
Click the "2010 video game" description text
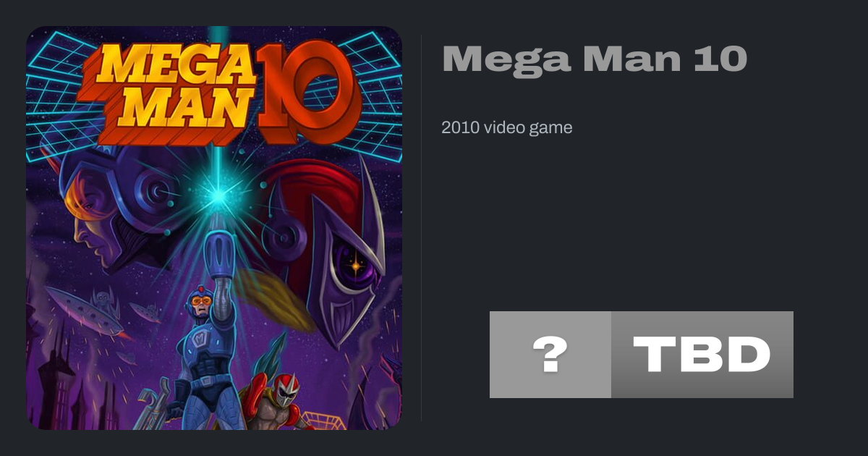pos(506,128)
